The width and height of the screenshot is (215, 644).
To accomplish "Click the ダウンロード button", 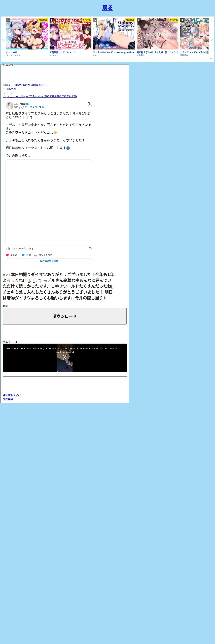I will click(65, 316).
